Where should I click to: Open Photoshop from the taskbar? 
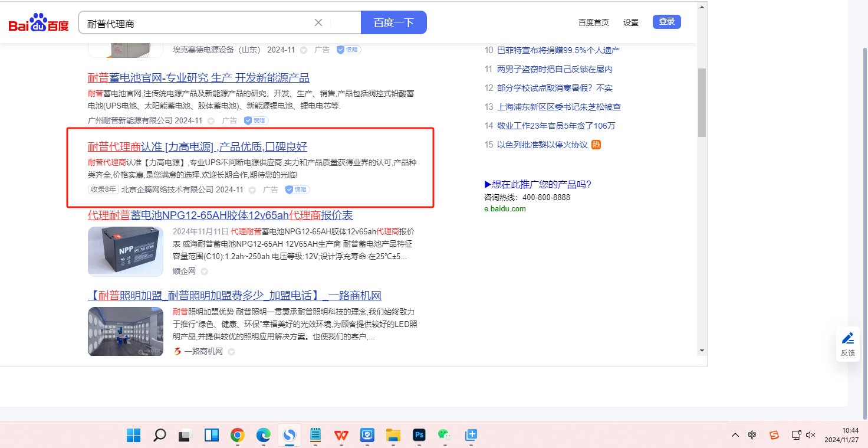(419, 436)
